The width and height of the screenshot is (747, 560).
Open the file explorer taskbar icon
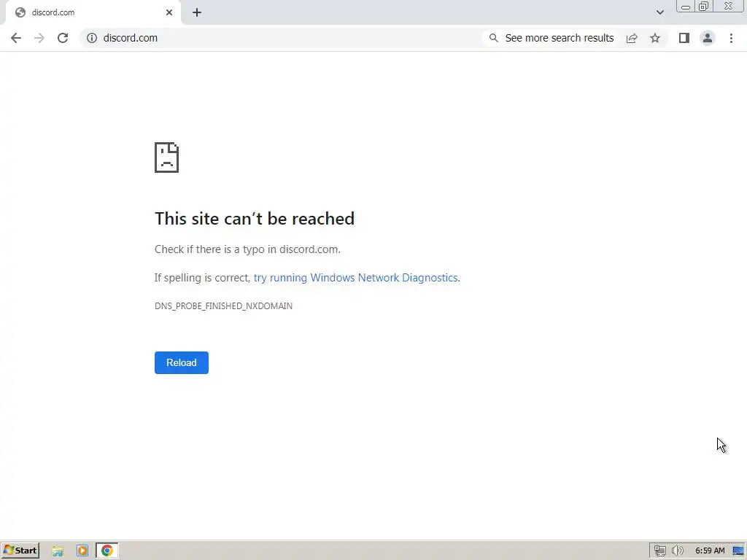pyautogui.click(x=58, y=551)
